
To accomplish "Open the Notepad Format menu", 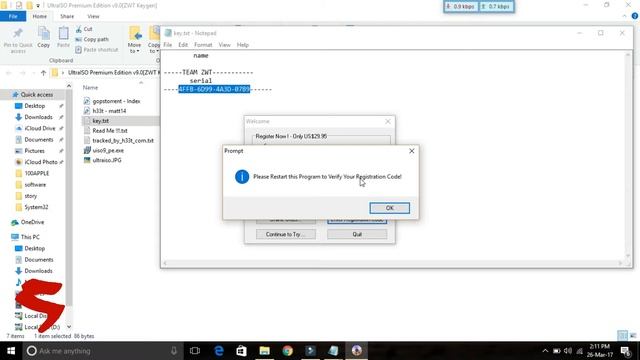I will tap(203, 45).
